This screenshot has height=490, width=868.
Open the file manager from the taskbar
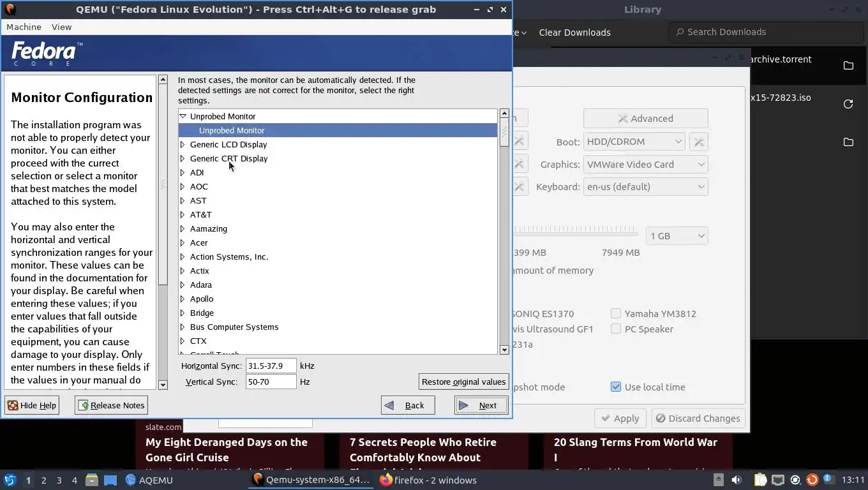(92, 480)
